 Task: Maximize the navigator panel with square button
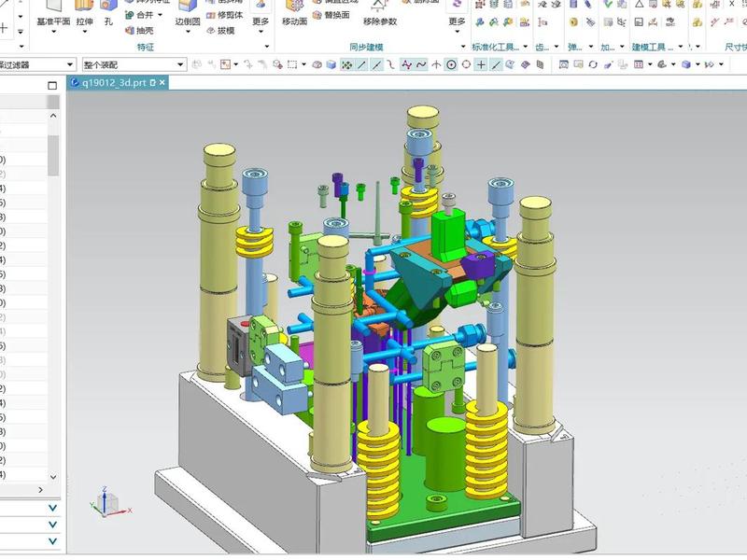52,86
